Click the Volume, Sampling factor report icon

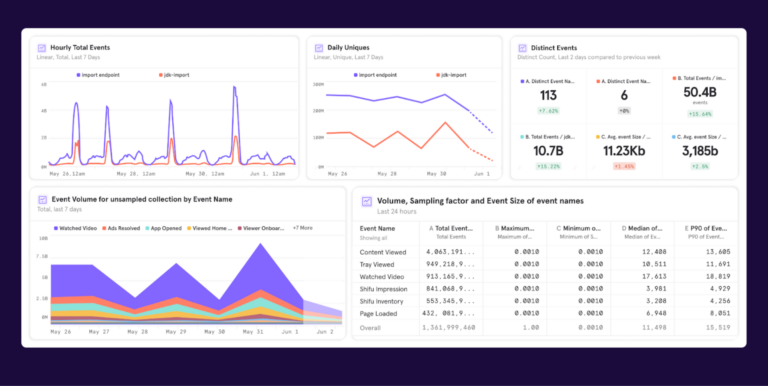click(366, 201)
